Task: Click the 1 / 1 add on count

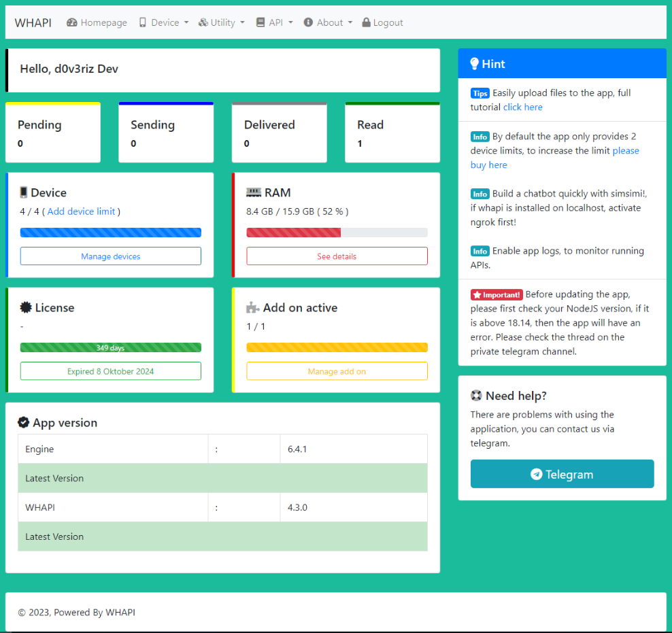Action: [256, 326]
